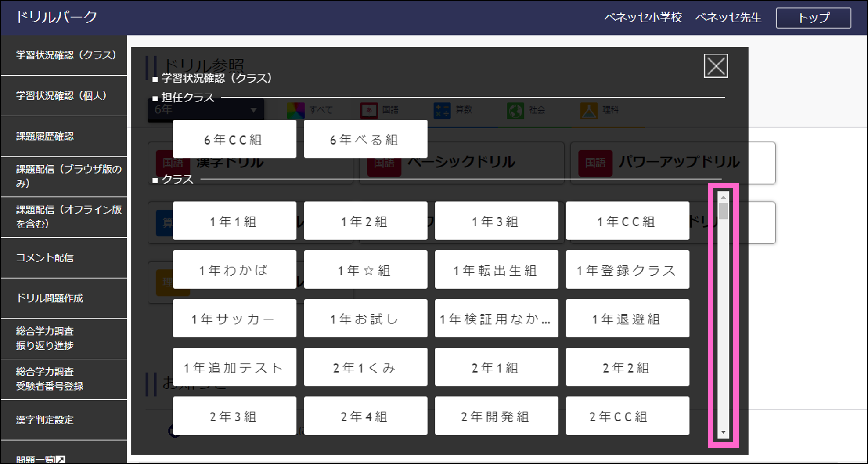Select class 2年開発組

[x=496, y=416]
